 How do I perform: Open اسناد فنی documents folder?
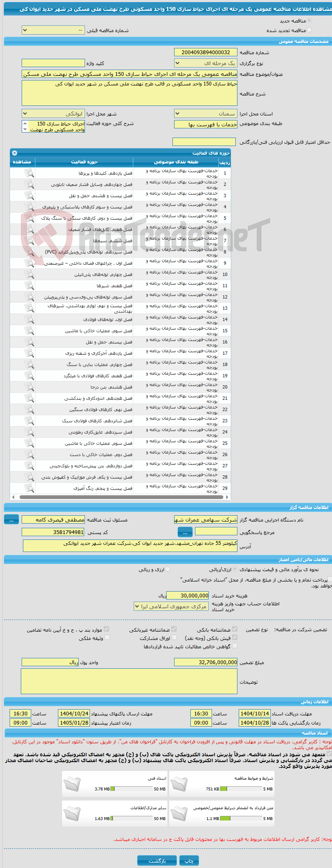pyautogui.click(x=72, y=784)
